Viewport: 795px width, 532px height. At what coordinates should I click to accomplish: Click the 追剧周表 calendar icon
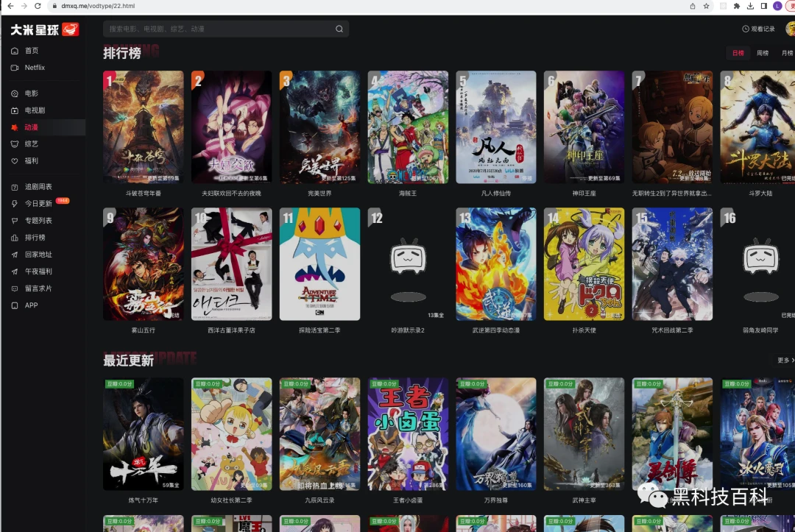click(15, 187)
